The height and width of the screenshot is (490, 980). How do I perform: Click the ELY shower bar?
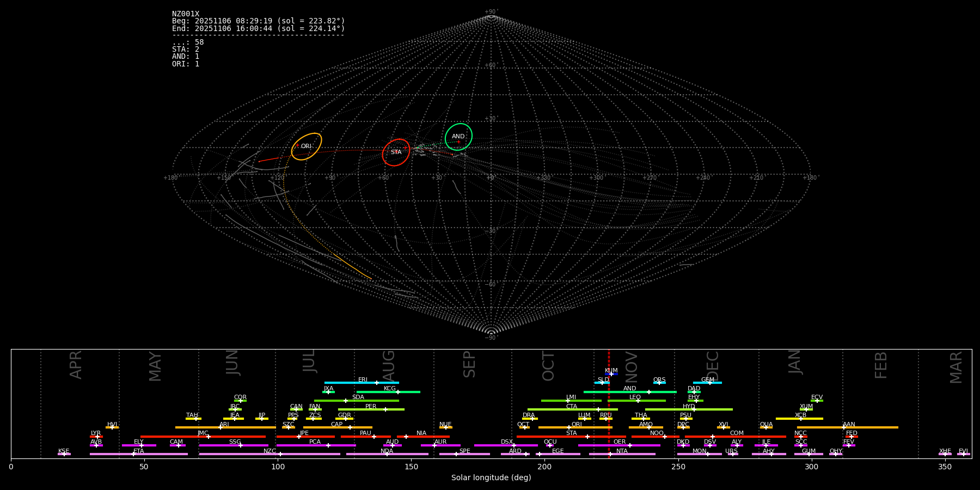pyautogui.click(x=139, y=445)
